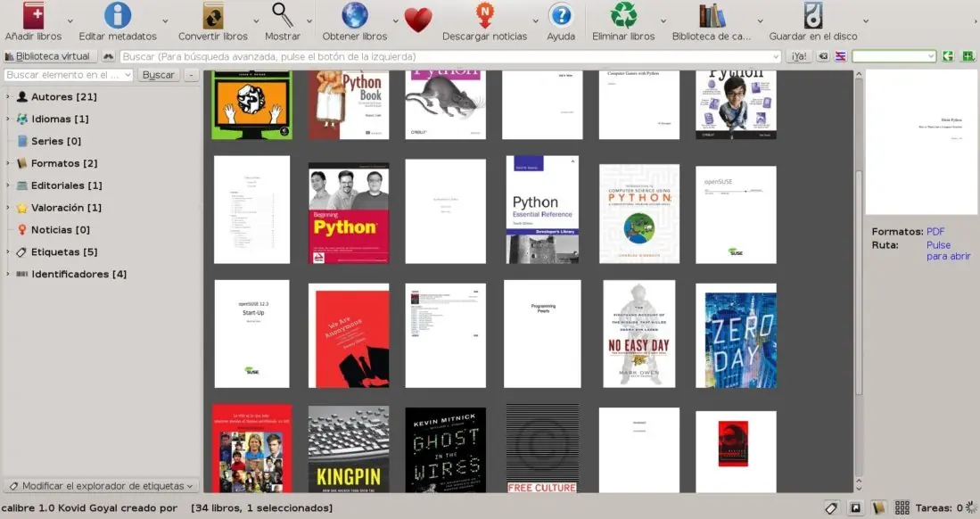The height and width of the screenshot is (519, 980).
Task: Select Valoración [1] in tag browser
Action: (66, 208)
